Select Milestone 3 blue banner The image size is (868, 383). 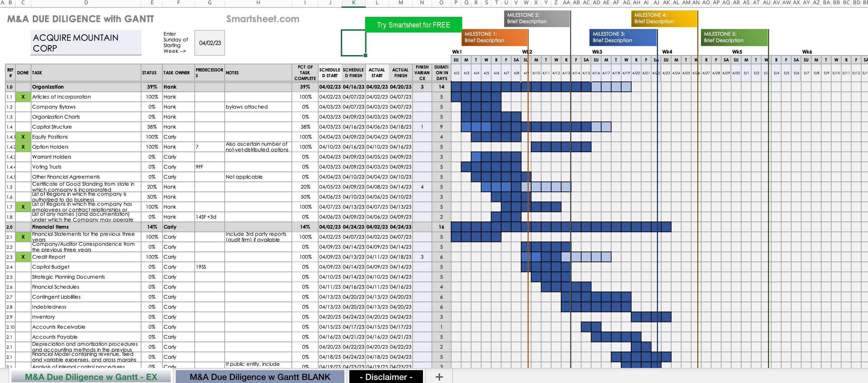coord(623,37)
